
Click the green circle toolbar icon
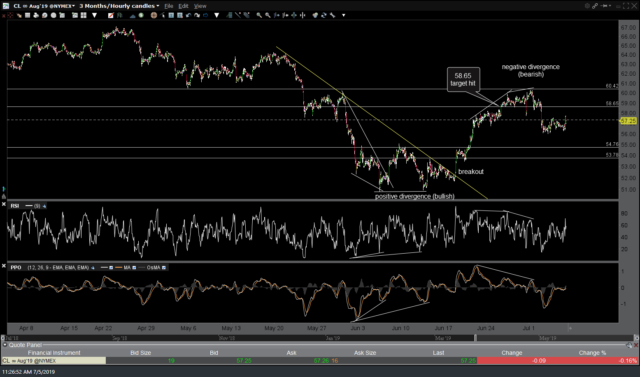click(x=141, y=15)
